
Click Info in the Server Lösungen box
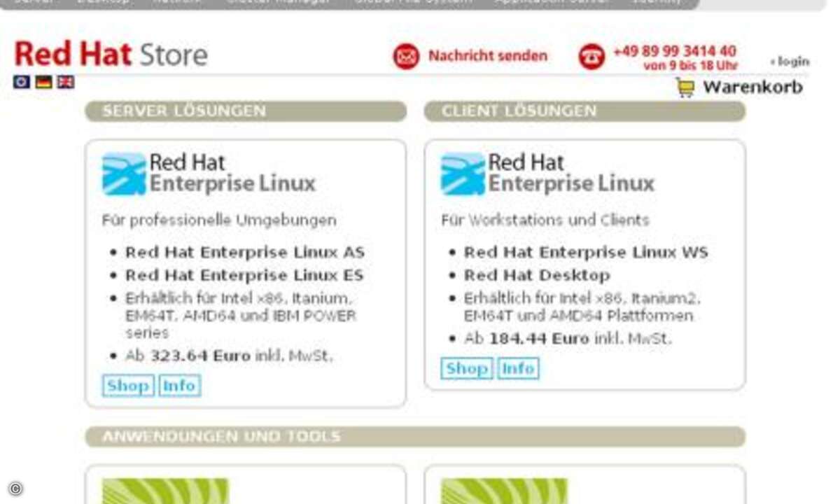(x=179, y=386)
